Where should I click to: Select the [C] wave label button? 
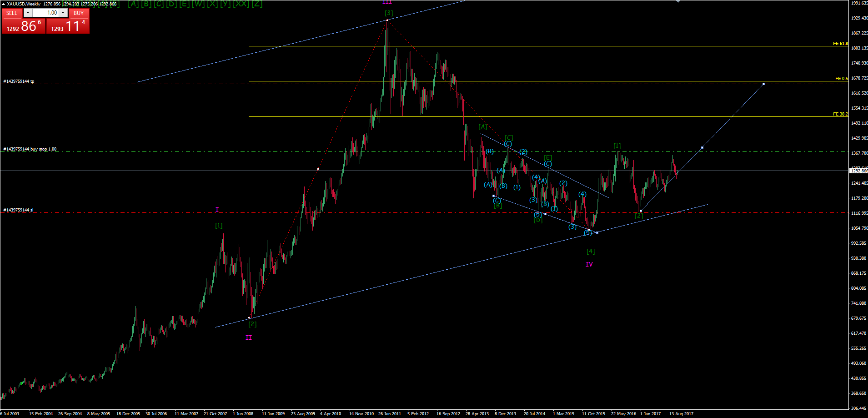click(159, 4)
